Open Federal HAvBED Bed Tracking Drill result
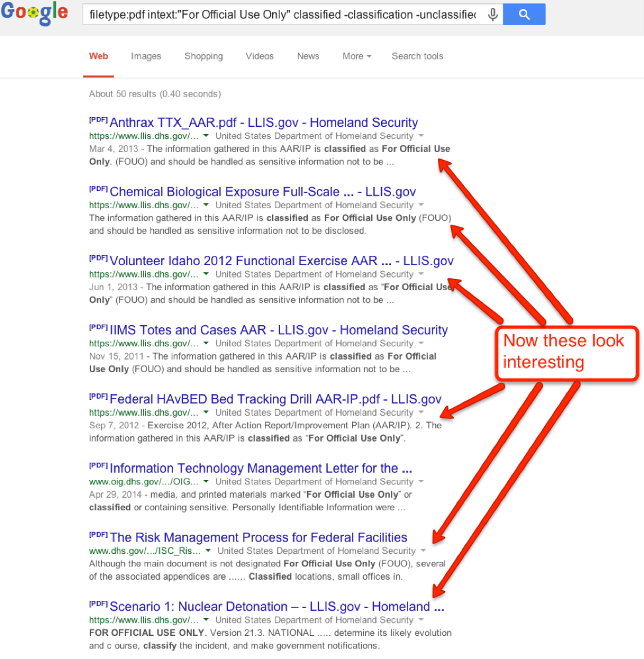Viewport: 644px width, 659px height. pos(275,399)
